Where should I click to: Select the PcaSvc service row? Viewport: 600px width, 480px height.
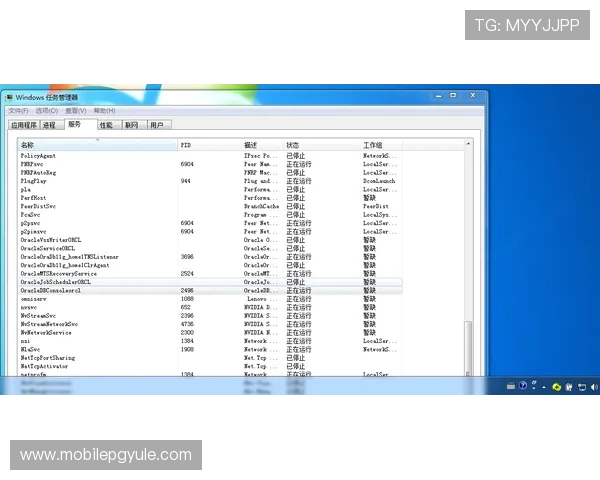coord(210,215)
